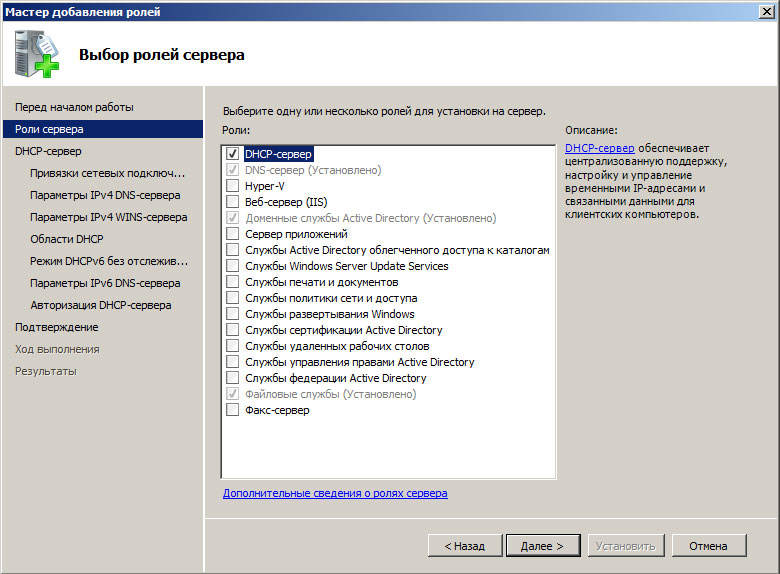This screenshot has height=574, width=780.
Task: Select the Hyper-V role label
Action: (265, 186)
